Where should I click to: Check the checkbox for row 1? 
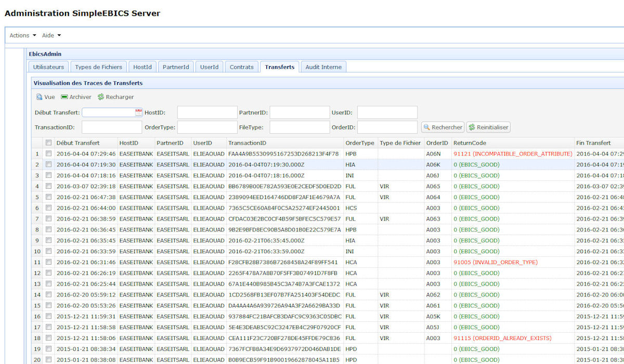click(x=49, y=153)
